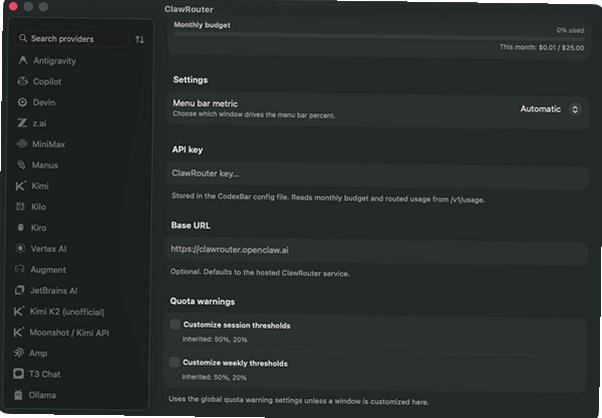The image size is (602, 418).
Task: Select Amp in the provider list
Action: pos(78,353)
